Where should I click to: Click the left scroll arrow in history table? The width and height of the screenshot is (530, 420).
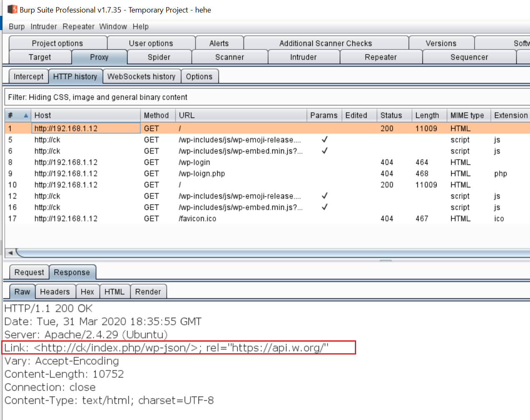coord(10,253)
